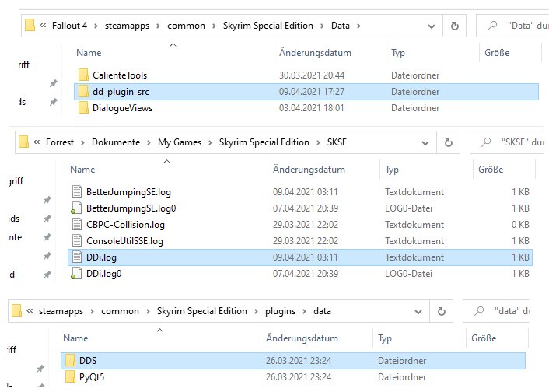Click the BetterJumpingSE.log0 file icon
Screen dimensions: 549x392
coord(76,208)
